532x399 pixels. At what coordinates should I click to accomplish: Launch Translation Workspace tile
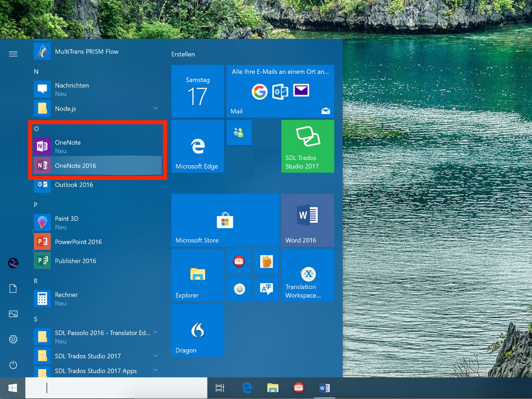click(308, 275)
